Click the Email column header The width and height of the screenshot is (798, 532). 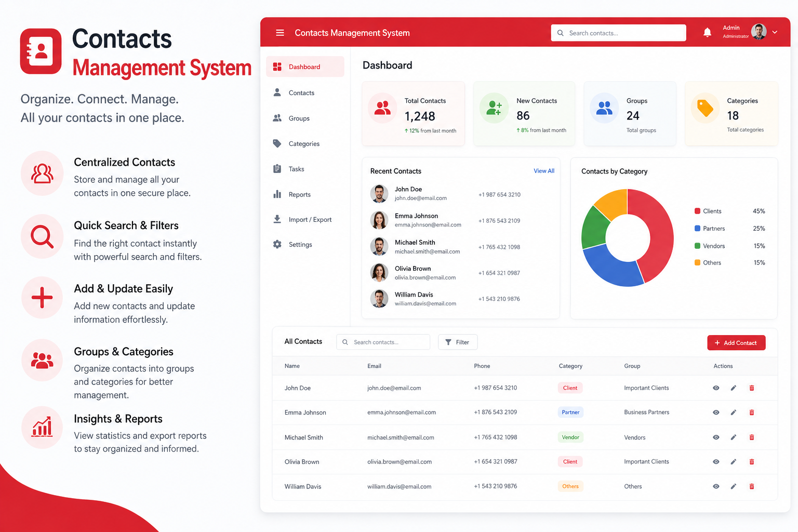click(374, 366)
